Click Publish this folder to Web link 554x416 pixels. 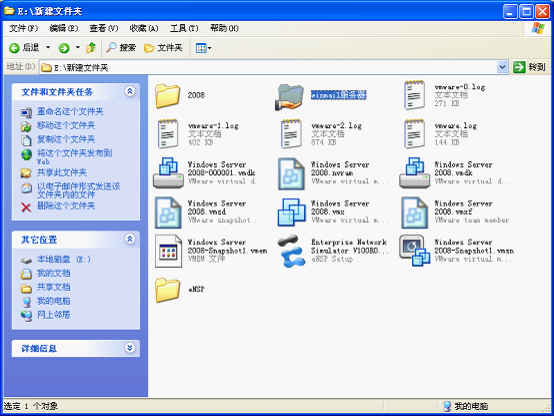[75, 157]
